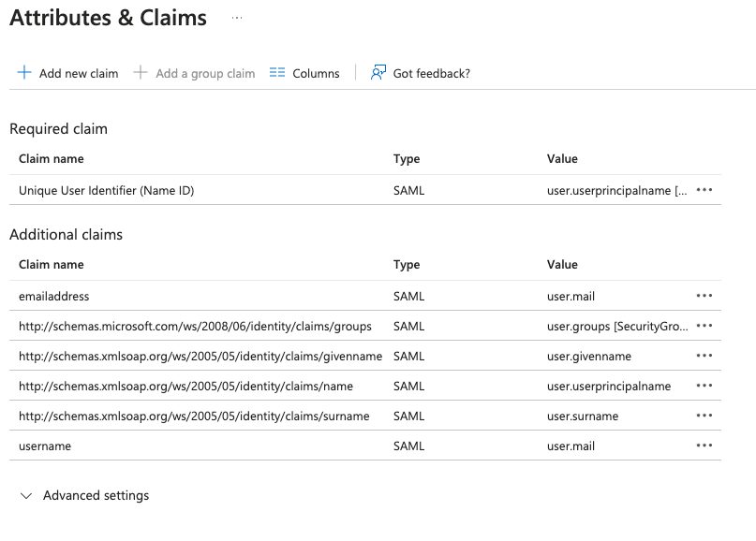The width and height of the screenshot is (756, 541).
Task: Open the Columns icon in toolbar
Action: click(x=277, y=73)
